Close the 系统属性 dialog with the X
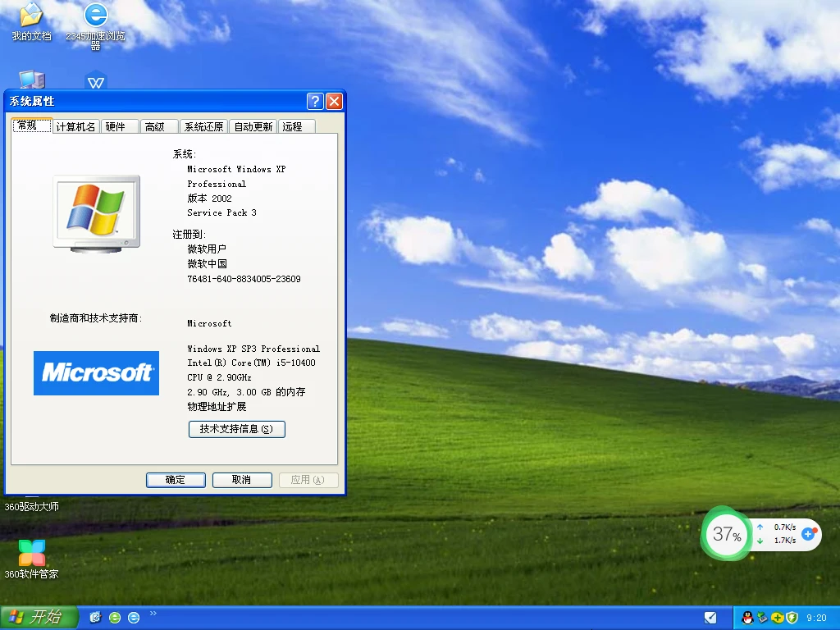 point(335,101)
